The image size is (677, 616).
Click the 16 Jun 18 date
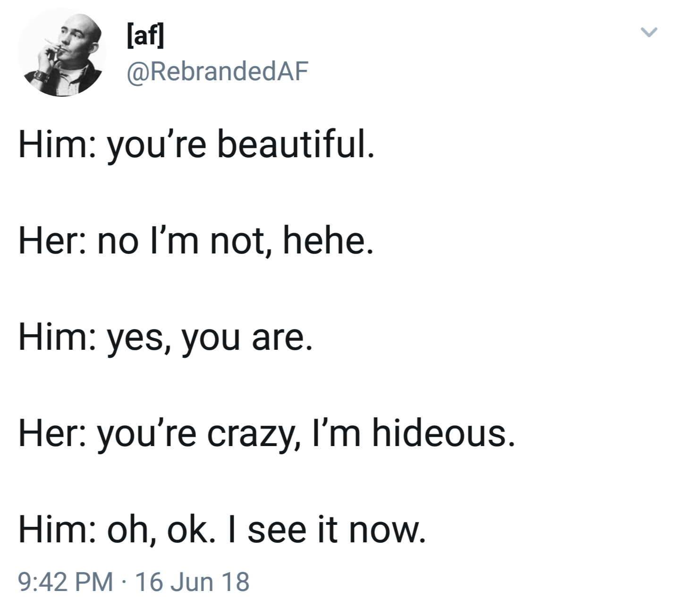tap(192, 582)
